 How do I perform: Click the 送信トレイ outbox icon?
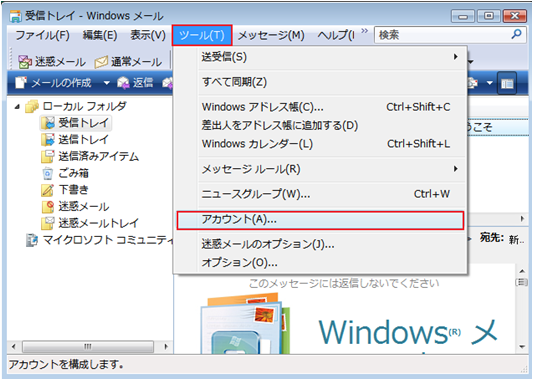click(48, 140)
